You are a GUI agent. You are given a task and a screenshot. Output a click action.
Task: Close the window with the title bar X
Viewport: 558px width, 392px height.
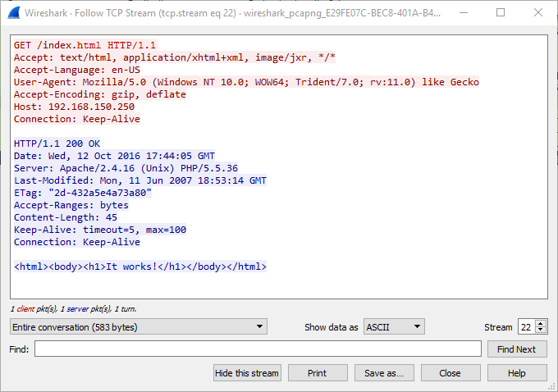coord(538,13)
